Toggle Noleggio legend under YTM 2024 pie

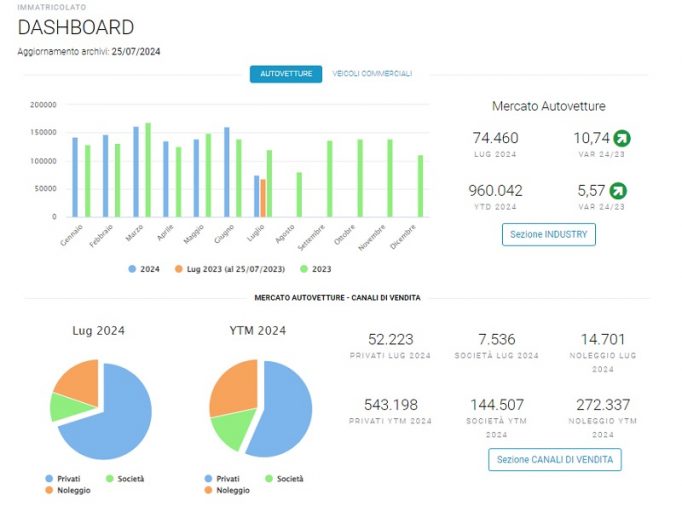point(227,490)
